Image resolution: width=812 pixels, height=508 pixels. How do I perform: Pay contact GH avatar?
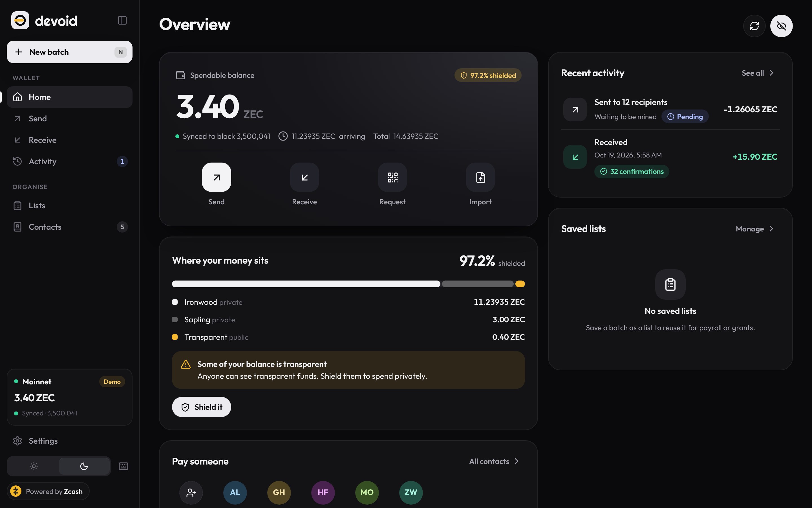[x=279, y=492]
